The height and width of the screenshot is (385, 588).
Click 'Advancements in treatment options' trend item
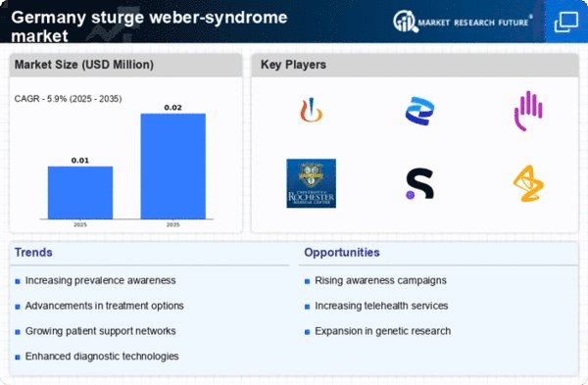pyautogui.click(x=104, y=306)
